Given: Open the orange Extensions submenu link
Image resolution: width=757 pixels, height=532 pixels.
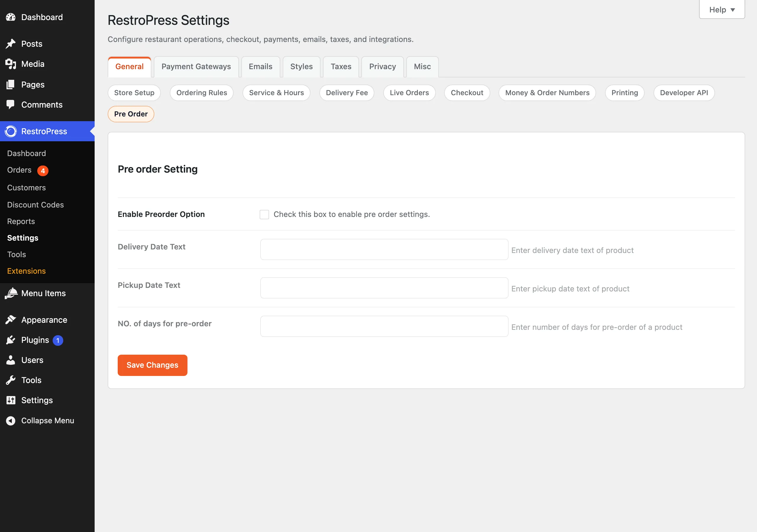Looking at the screenshot, I should tap(26, 271).
